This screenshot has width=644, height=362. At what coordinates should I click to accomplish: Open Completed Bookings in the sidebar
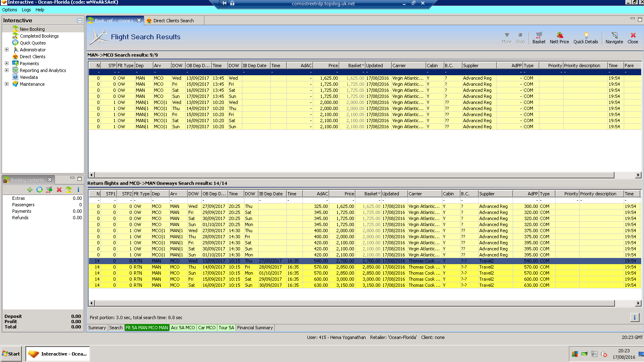[x=39, y=36]
